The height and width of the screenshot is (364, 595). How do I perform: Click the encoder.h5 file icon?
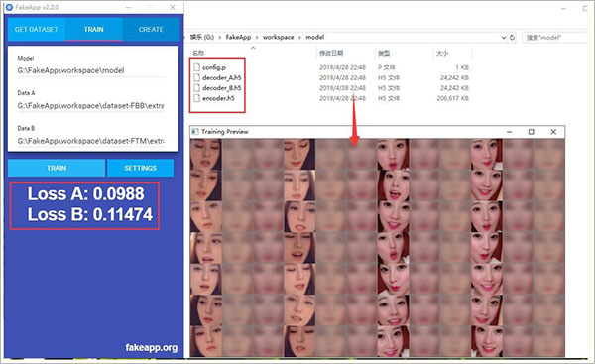pyautogui.click(x=196, y=98)
